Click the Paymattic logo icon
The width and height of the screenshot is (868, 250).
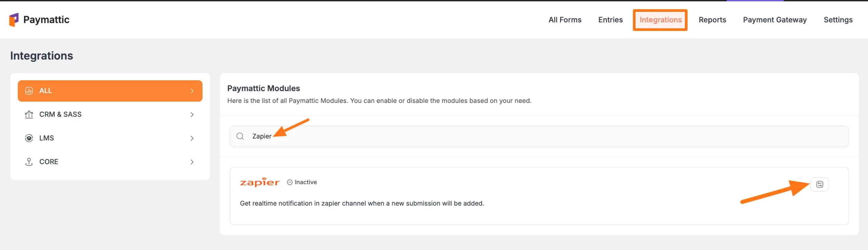[x=14, y=20]
